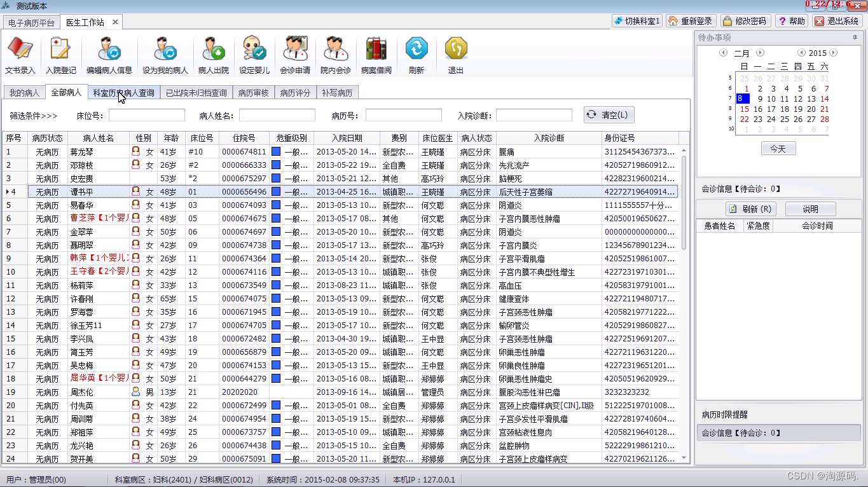
Task: Click 退出系统 exit system button
Action: 837,21
